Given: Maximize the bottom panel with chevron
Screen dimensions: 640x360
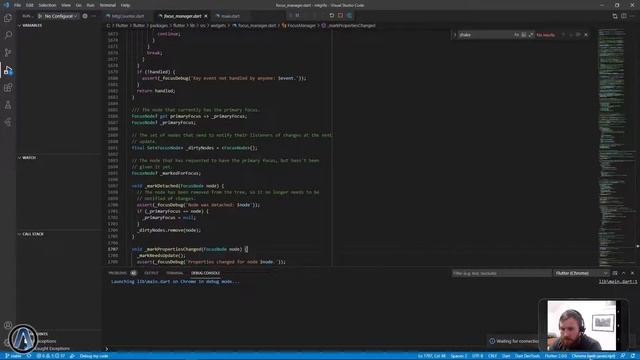Looking at the screenshot, I should tap(623, 273).
